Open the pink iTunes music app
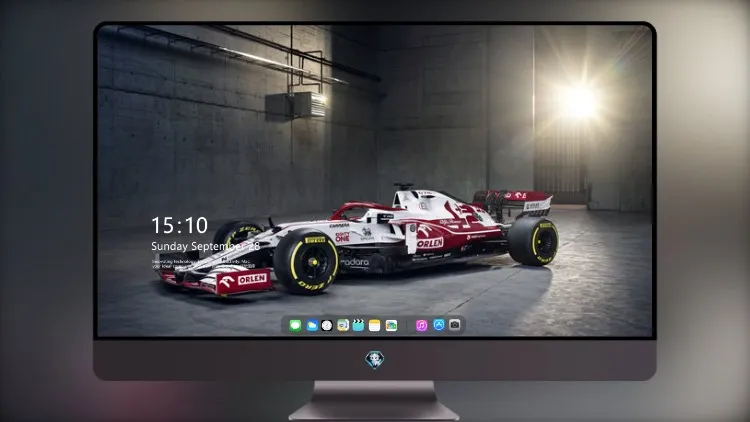This screenshot has height=422, width=750. point(421,325)
